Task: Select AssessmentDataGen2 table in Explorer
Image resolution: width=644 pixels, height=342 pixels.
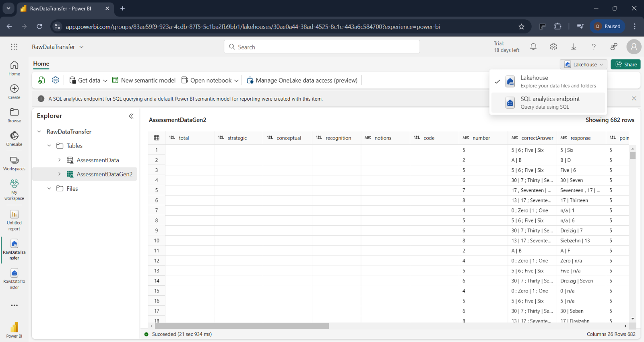Action: coord(105,174)
